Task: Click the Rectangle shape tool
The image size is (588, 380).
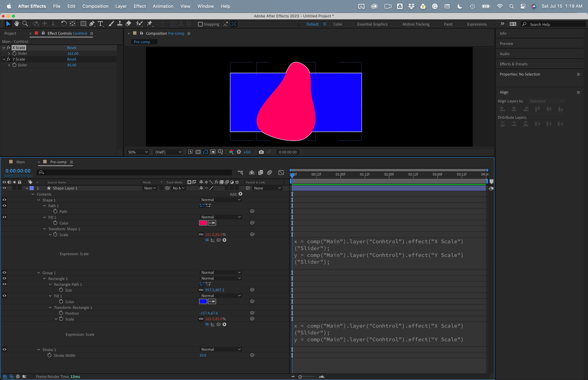Action: 83,24
